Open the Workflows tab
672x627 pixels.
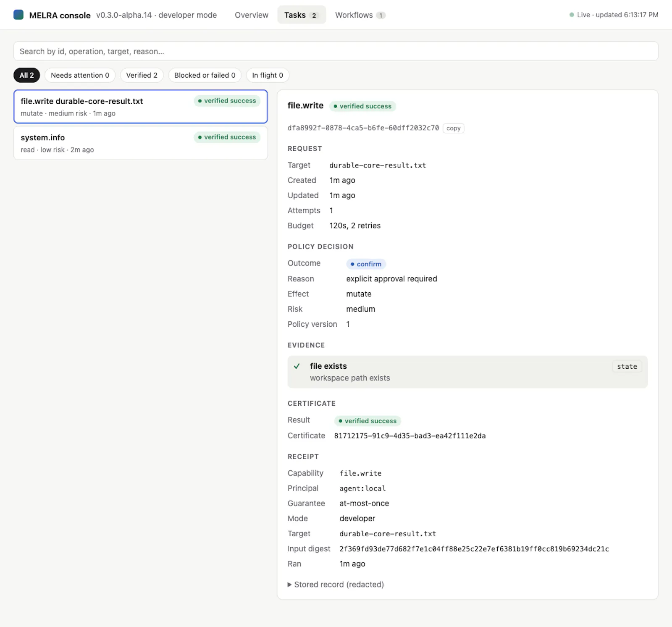tap(360, 15)
